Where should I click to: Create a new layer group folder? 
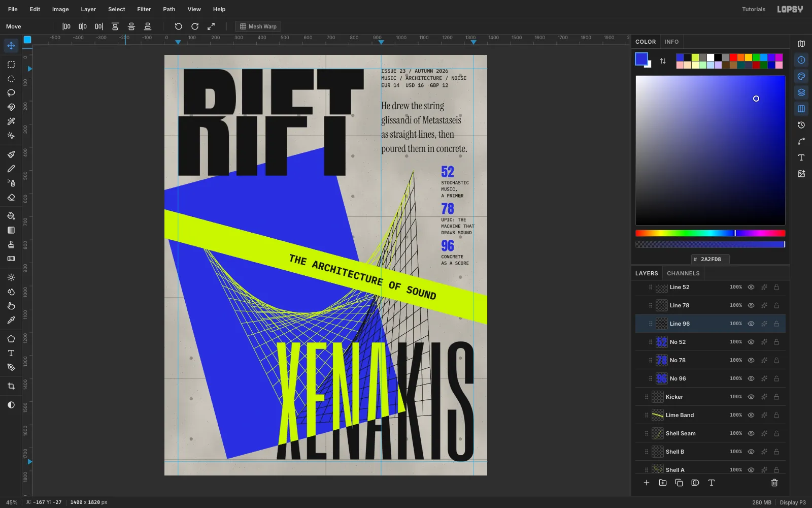pyautogui.click(x=663, y=483)
